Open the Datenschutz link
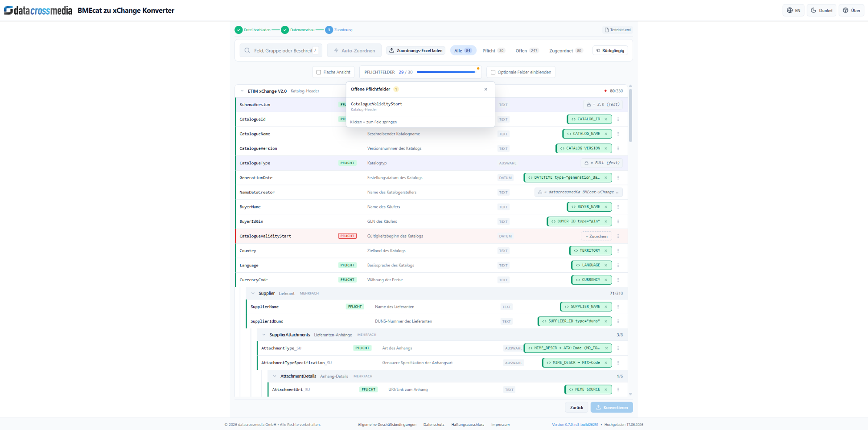The image size is (868, 430). pos(434,425)
